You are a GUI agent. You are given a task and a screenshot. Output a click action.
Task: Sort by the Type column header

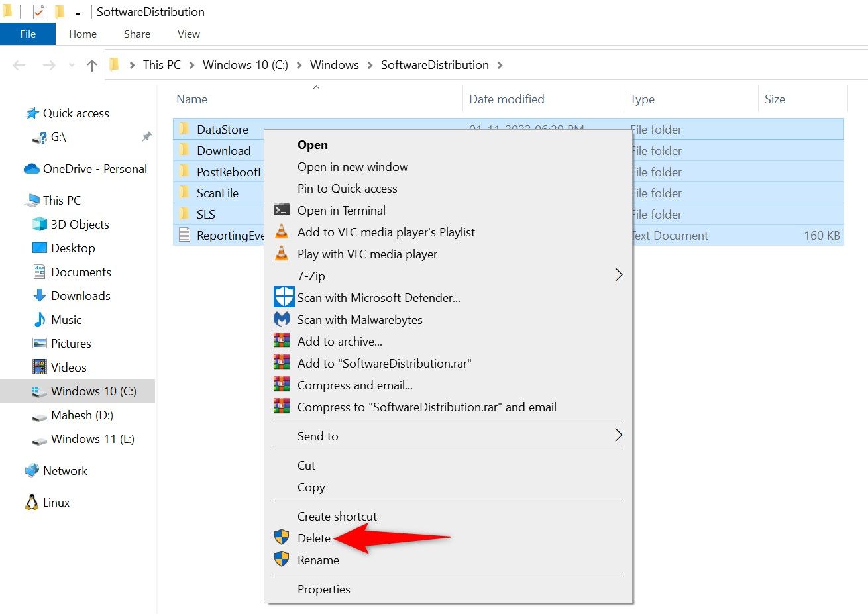[x=642, y=99]
